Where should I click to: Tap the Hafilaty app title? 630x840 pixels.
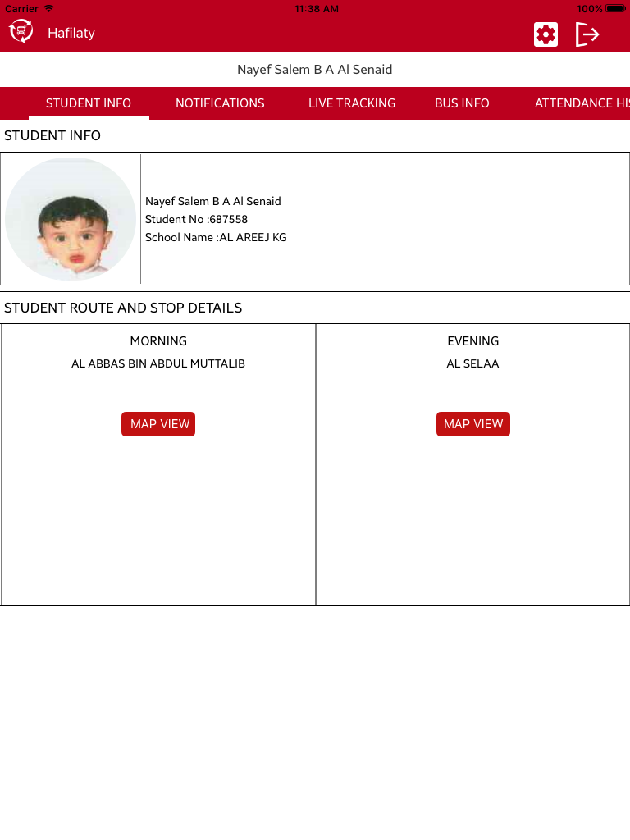[x=71, y=33]
